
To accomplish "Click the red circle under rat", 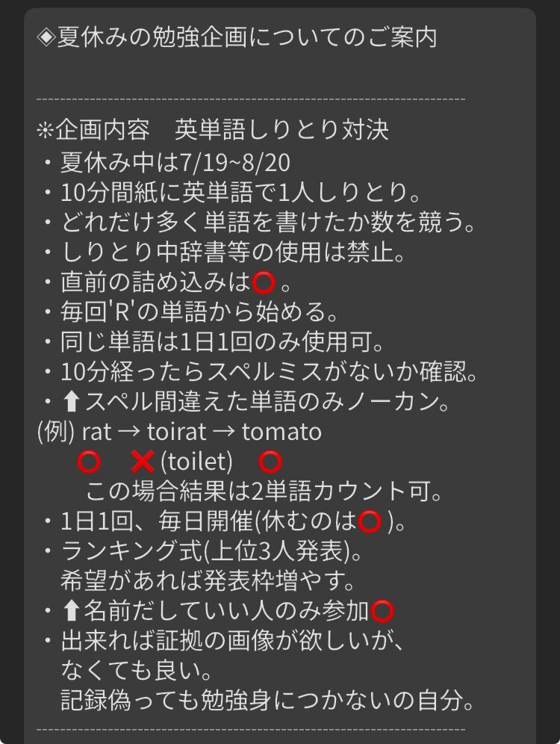I will point(89,462).
